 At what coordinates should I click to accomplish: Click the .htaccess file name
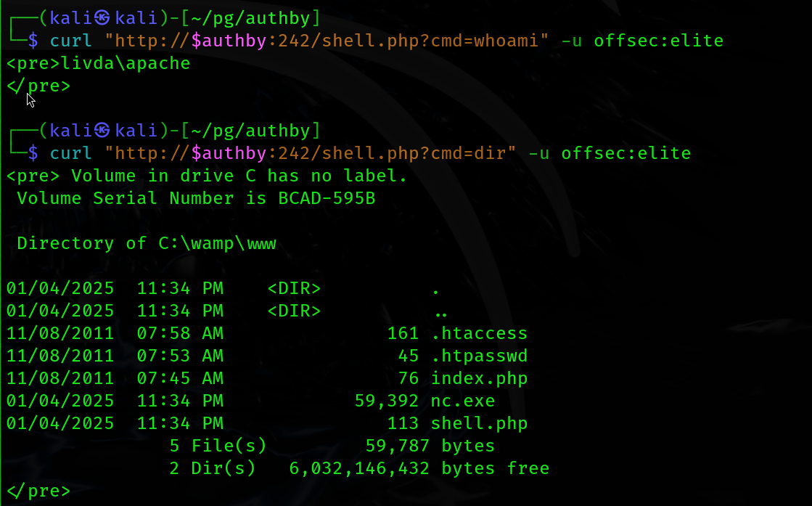coord(479,333)
